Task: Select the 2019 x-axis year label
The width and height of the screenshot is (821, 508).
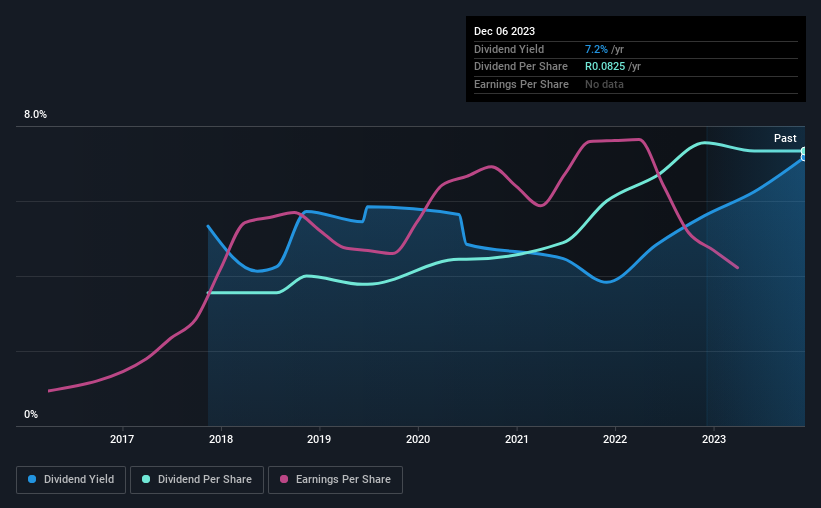Action: (x=319, y=439)
